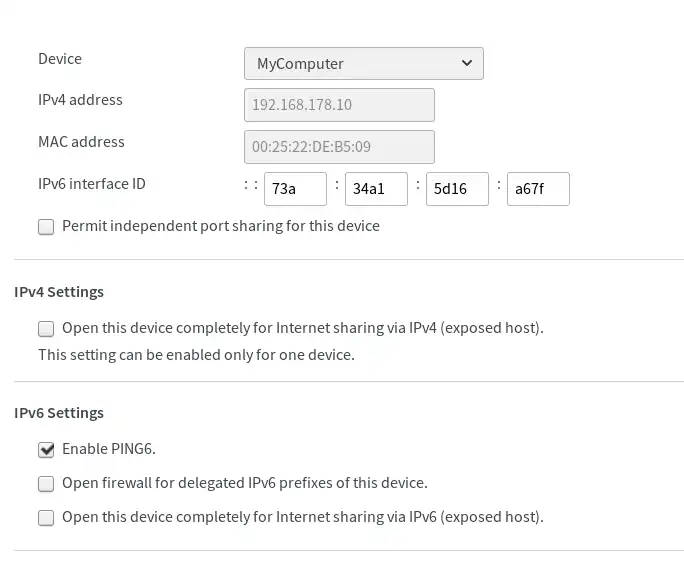Click the chevron arrow in Device selector
This screenshot has height=565, width=684.
pyautogui.click(x=467, y=63)
